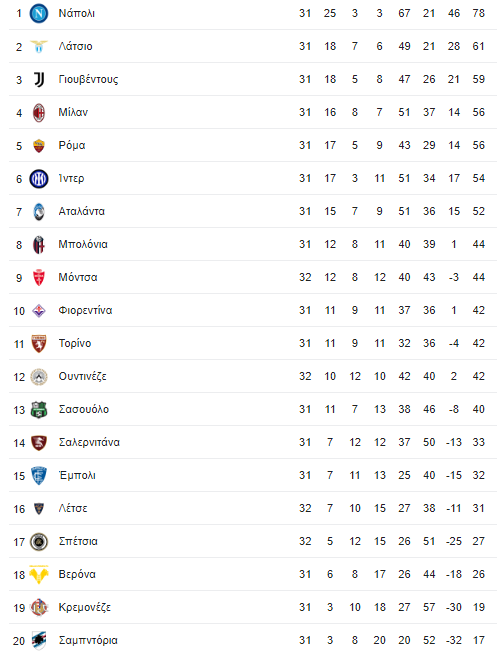Click the Atalanta badge icon
Screen dimensions: 497x657
[39, 212]
